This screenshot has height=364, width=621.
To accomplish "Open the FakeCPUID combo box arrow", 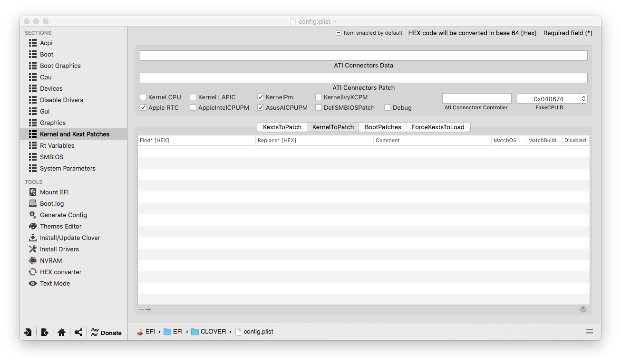I will click(x=584, y=99).
